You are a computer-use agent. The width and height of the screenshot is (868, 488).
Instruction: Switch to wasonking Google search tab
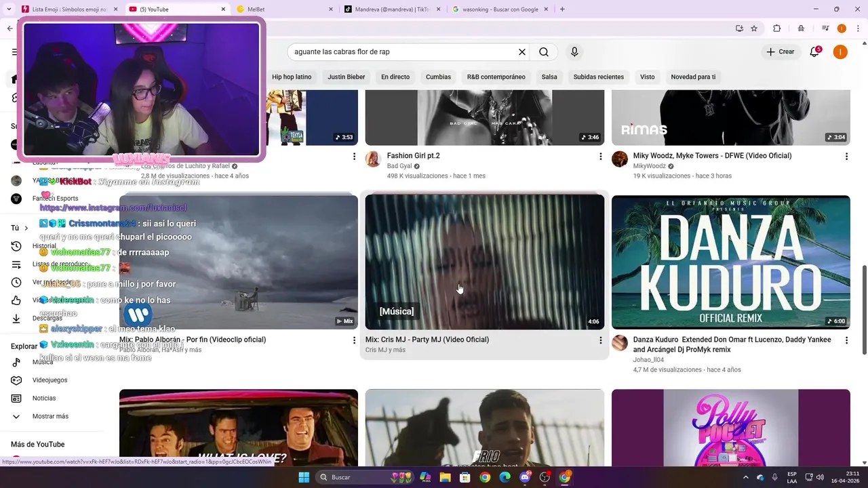(x=500, y=9)
